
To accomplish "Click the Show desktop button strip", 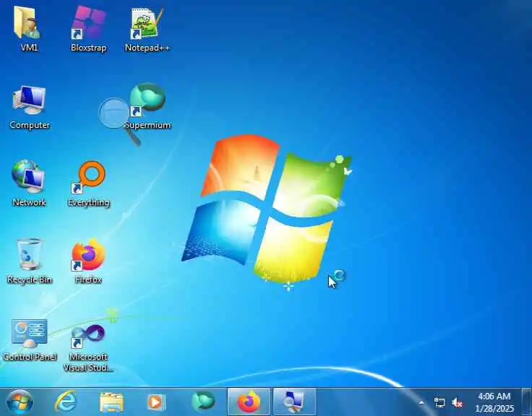I will click(526, 402).
